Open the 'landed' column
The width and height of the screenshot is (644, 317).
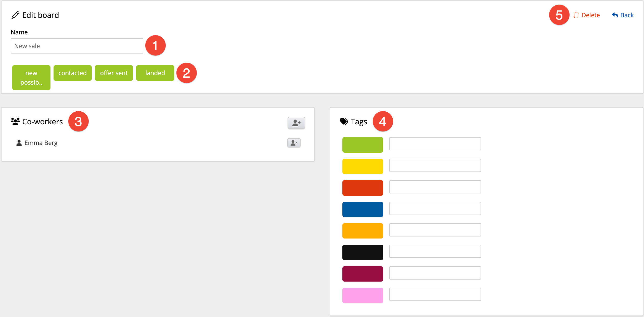tap(155, 73)
